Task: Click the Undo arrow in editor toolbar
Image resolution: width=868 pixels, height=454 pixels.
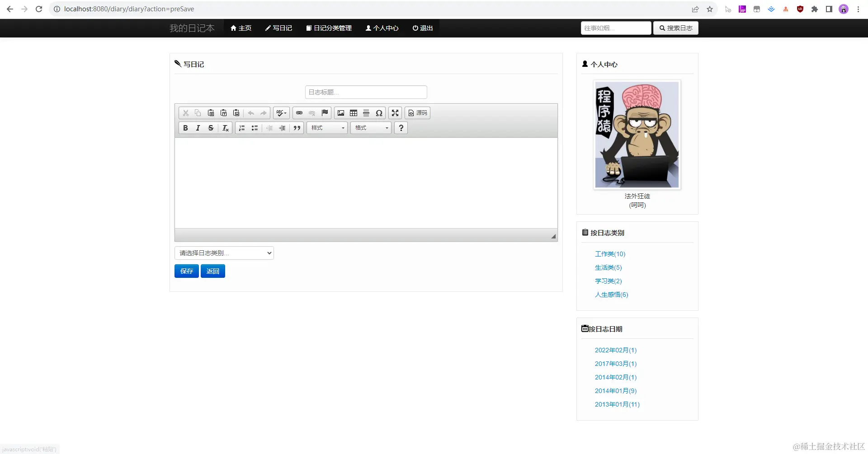Action: click(251, 113)
